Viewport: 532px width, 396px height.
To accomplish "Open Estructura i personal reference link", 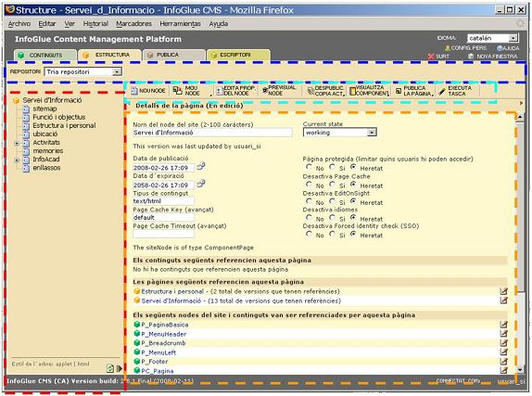I will coord(172,291).
